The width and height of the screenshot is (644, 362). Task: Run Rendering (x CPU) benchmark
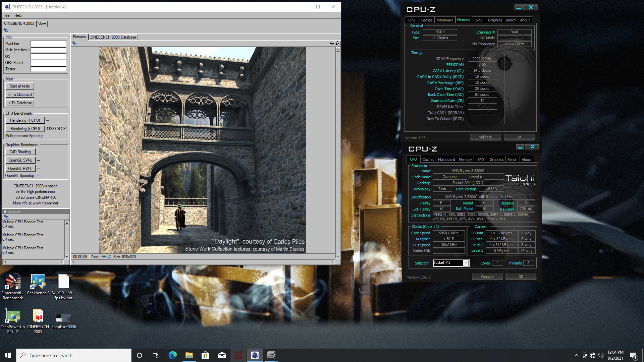pyautogui.click(x=25, y=129)
